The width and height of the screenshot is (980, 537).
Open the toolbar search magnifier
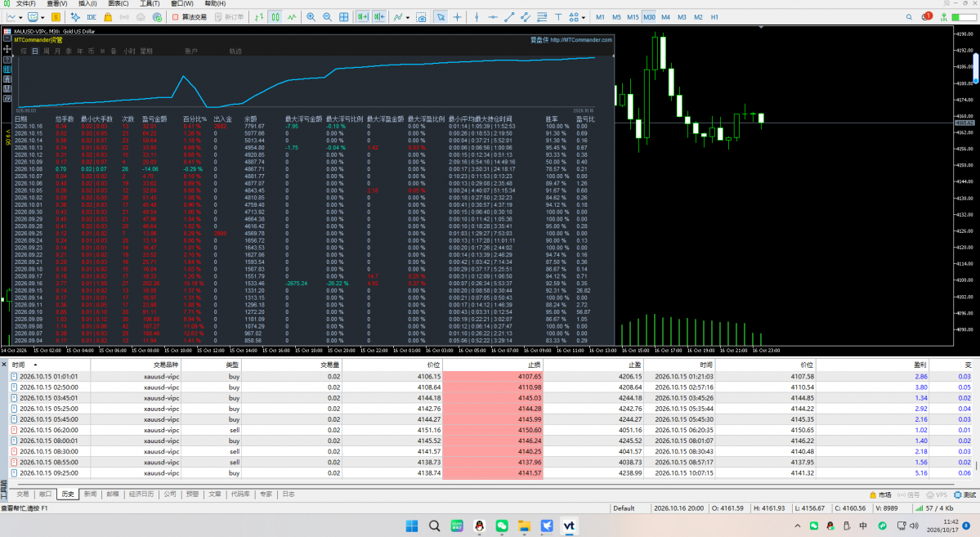[x=910, y=17]
